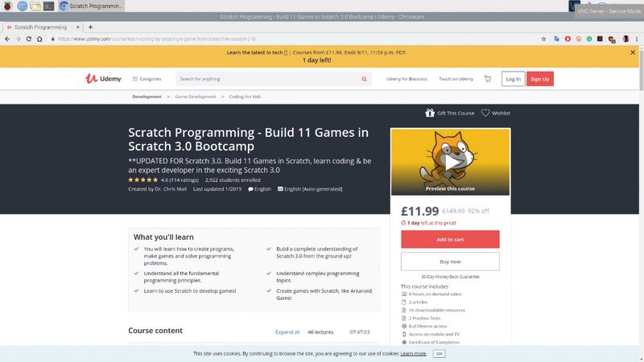This screenshot has height=362, width=644.
Task: Click the £11.99 course price
Action: (419, 211)
